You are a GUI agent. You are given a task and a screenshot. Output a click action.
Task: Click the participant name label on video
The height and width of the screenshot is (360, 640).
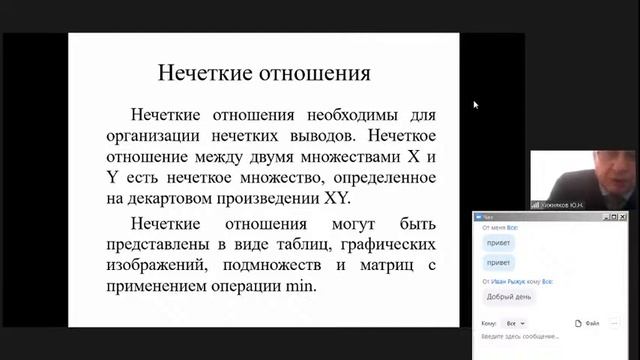(562, 205)
